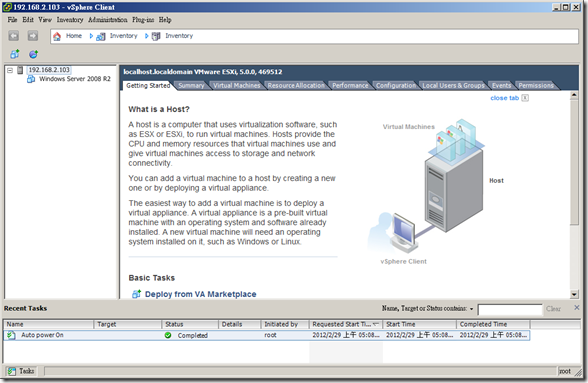Click root in Initiated by cell

[x=270, y=335]
